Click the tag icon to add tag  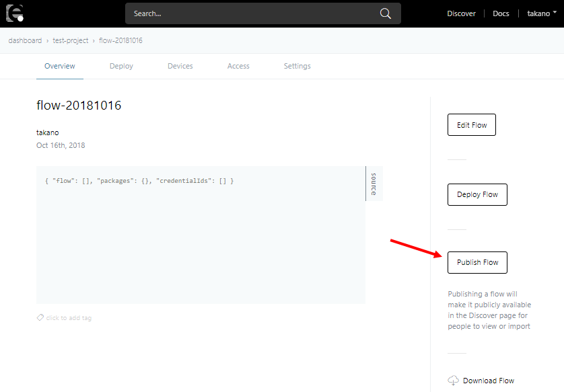(40, 317)
